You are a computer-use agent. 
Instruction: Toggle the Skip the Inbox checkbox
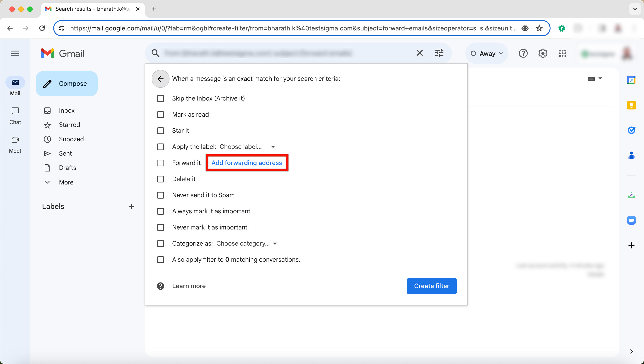161,98
